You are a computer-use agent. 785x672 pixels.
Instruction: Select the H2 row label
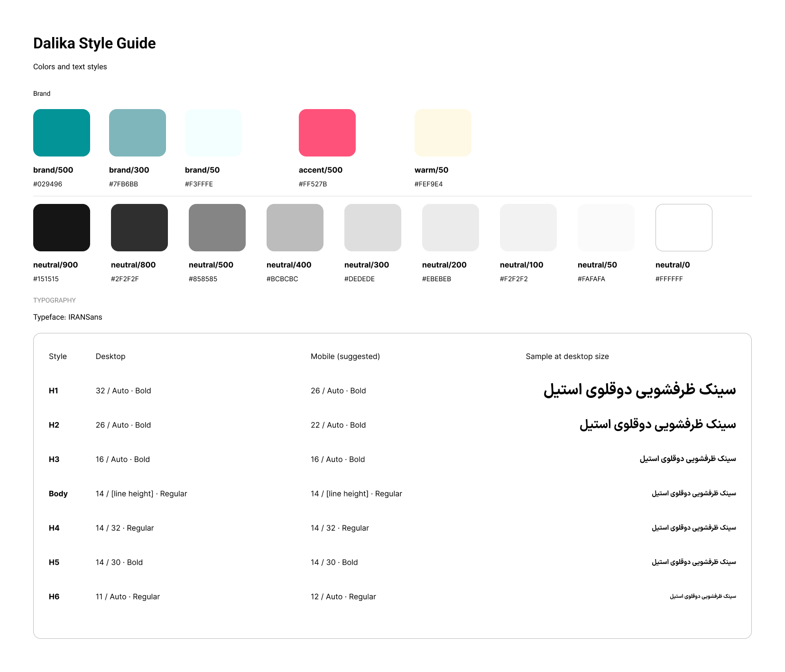[x=54, y=425]
